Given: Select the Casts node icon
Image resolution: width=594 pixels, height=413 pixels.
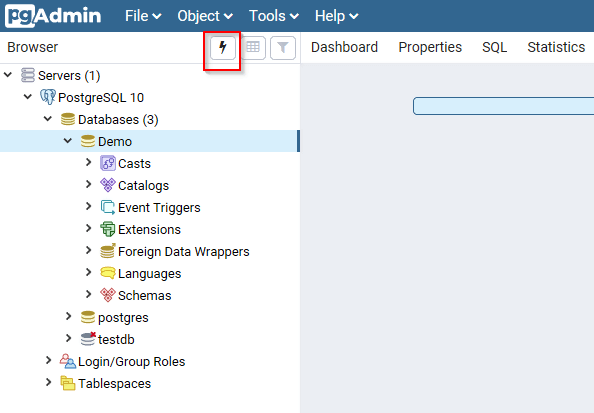Looking at the screenshot, I should tap(108, 163).
